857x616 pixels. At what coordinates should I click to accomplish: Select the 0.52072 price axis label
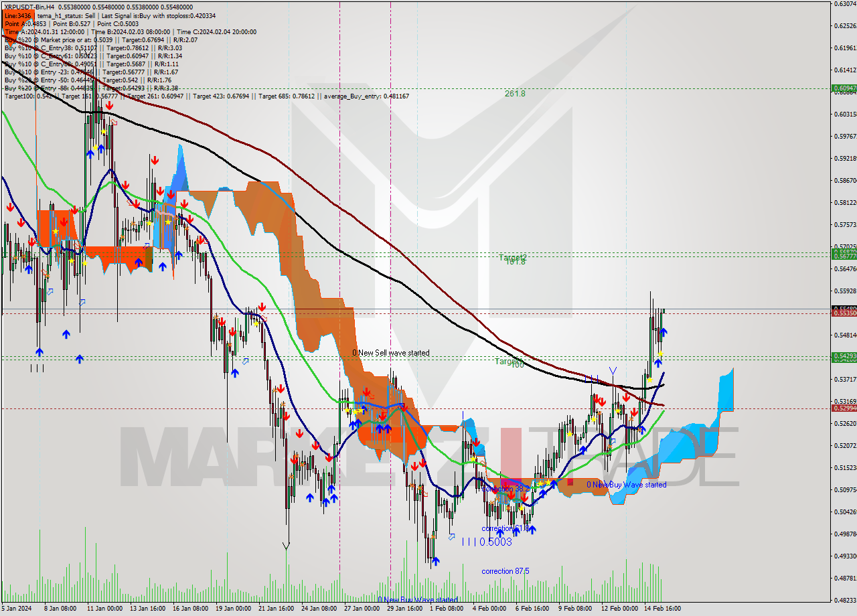845,446
